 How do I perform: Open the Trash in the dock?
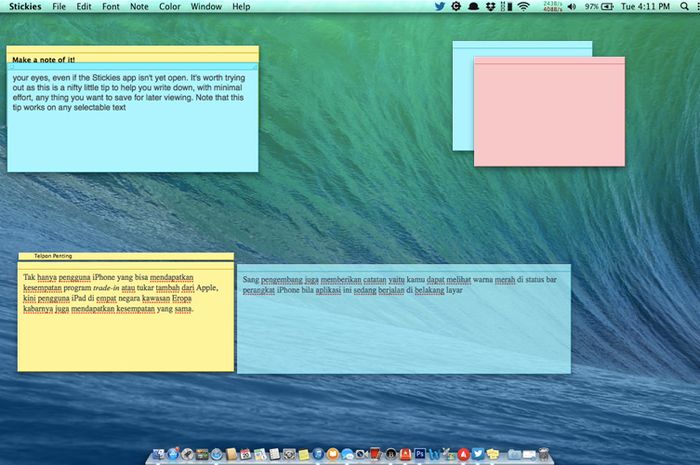click(542, 454)
